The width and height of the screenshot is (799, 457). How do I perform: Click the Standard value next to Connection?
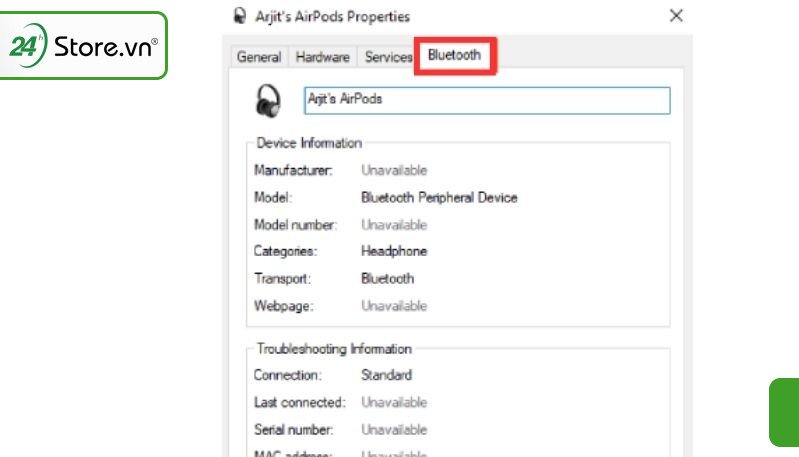pyautogui.click(x=386, y=375)
